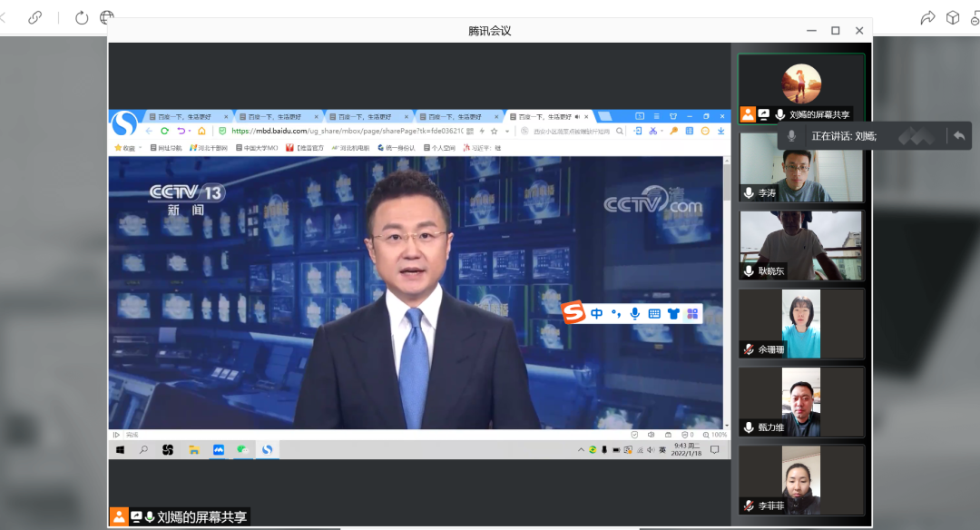Toggle 英 input language in shared taskbar tray
Viewport: 980px width, 530px height.
coord(662,450)
